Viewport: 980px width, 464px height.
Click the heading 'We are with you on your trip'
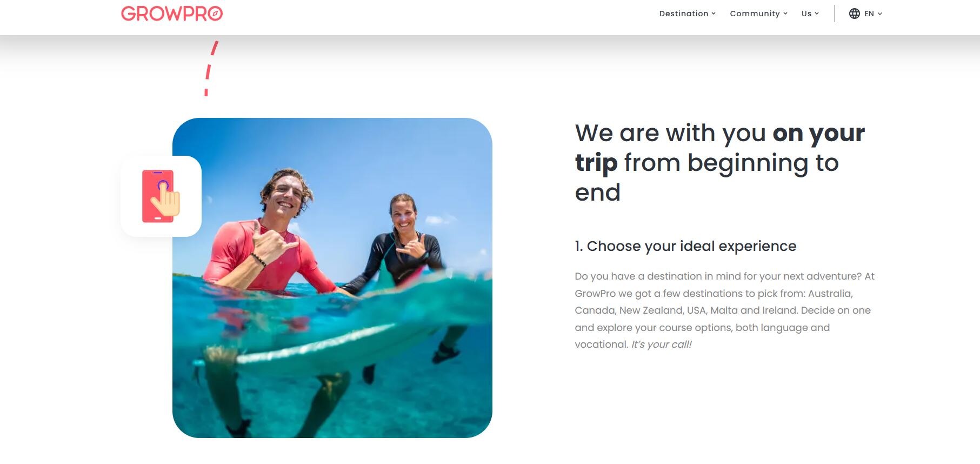pos(719,162)
